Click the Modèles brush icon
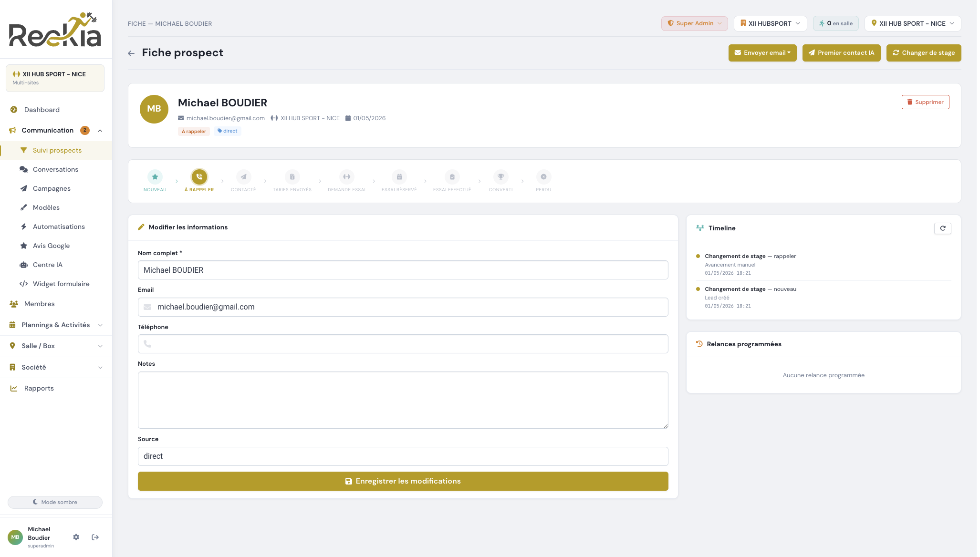The width and height of the screenshot is (980, 557). point(23,207)
